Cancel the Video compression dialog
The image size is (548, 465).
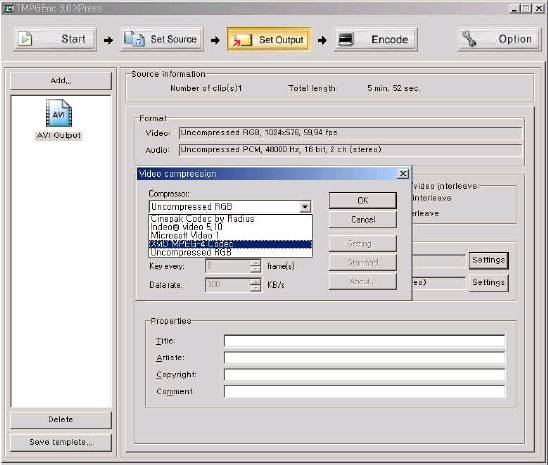coord(363,220)
